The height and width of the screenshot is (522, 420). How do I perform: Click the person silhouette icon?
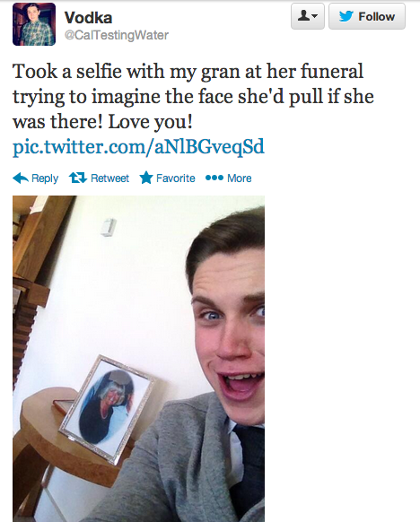click(303, 15)
